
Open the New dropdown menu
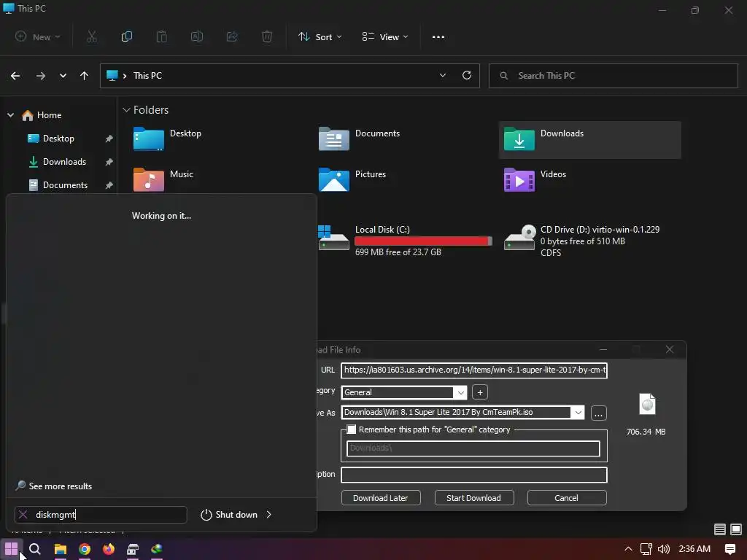click(38, 36)
